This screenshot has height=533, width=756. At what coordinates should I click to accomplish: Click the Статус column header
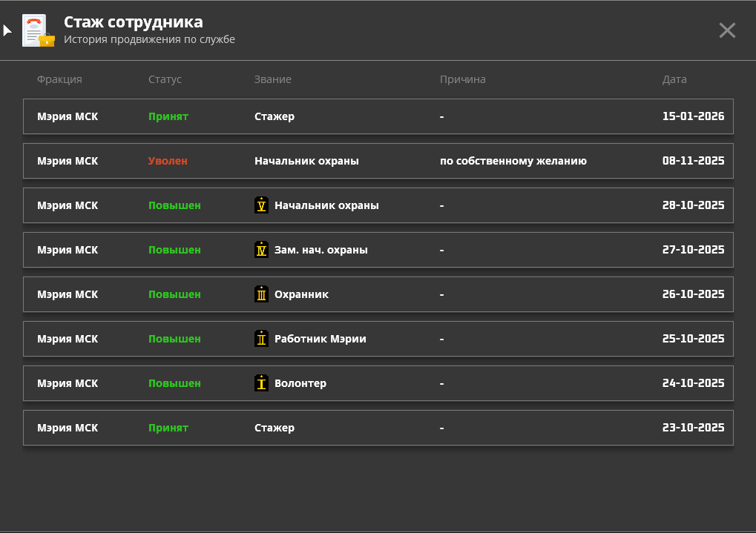tap(165, 79)
